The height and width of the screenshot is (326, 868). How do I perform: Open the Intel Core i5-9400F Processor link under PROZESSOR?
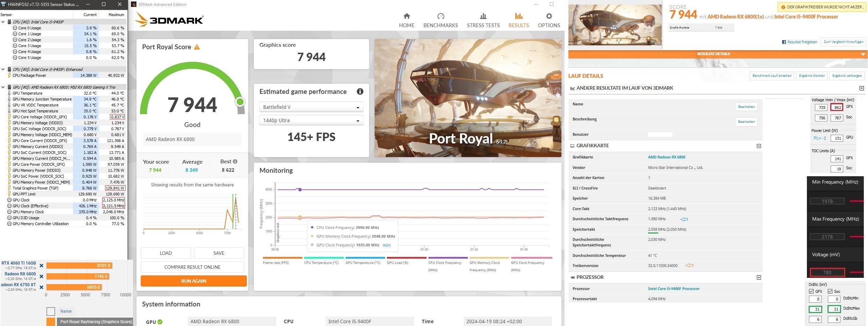(674, 289)
